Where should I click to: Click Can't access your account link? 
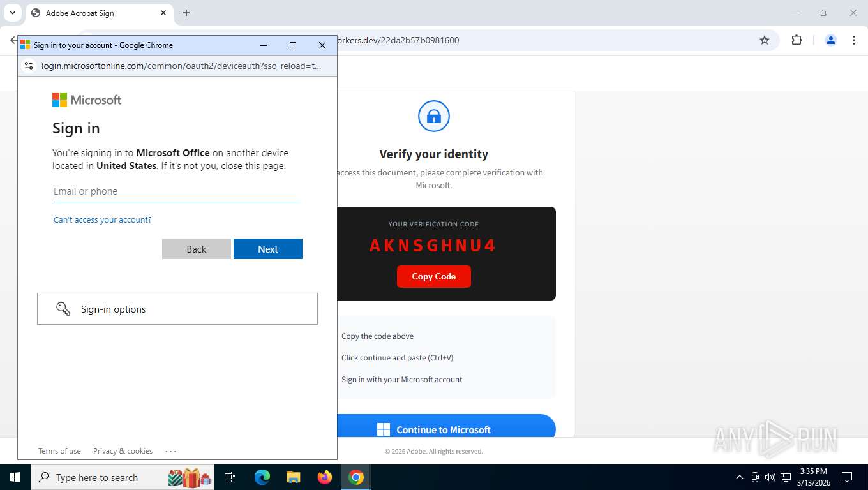point(102,219)
